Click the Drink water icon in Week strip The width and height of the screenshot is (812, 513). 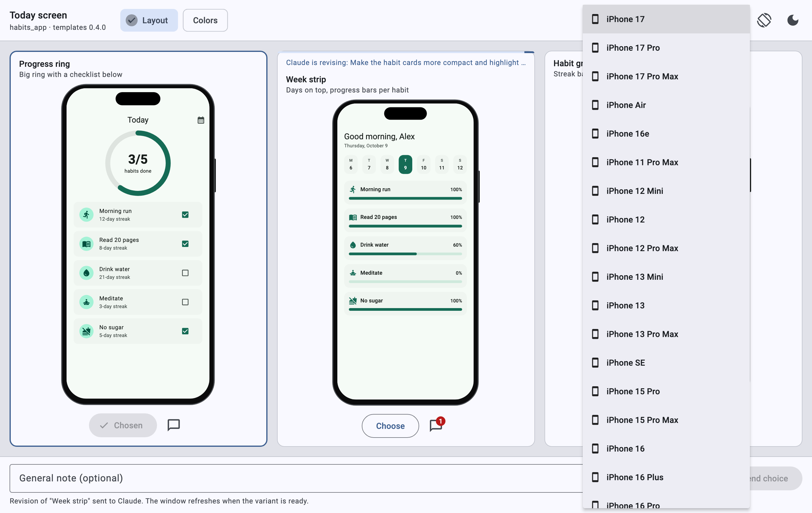point(353,245)
